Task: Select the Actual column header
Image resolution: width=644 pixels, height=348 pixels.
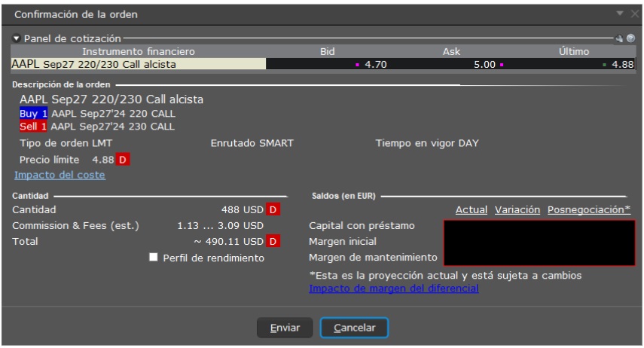Action: tap(471, 209)
